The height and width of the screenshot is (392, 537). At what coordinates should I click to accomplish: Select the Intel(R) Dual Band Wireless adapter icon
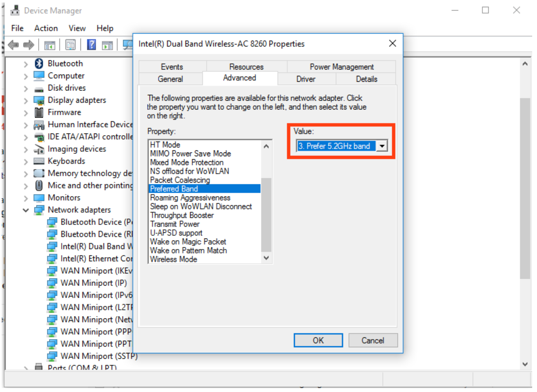52,246
